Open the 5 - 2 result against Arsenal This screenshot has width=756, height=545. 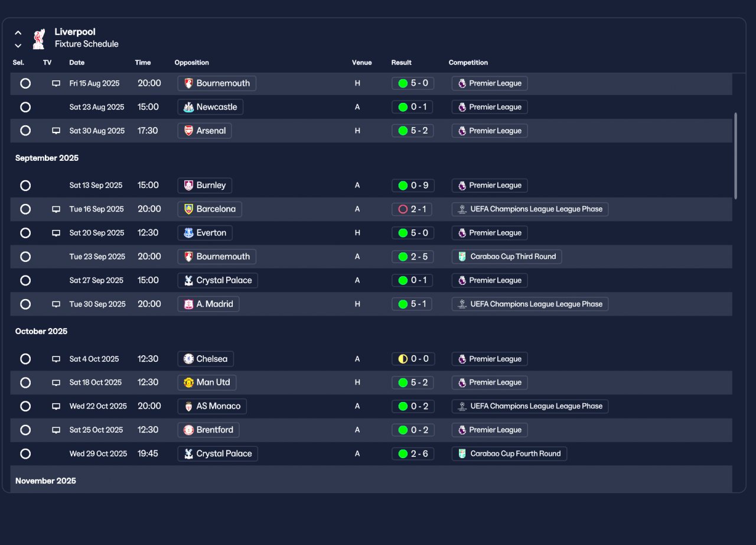413,131
